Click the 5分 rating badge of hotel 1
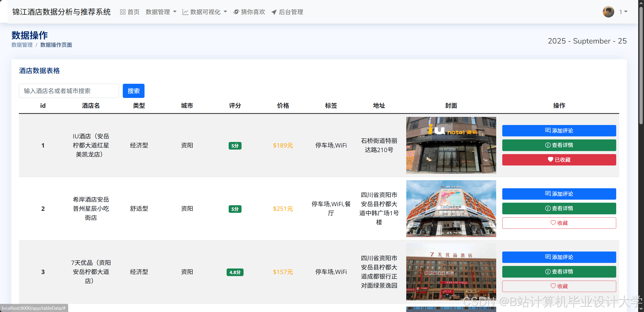The height and width of the screenshot is (312, 644). [x=235, y=145]
